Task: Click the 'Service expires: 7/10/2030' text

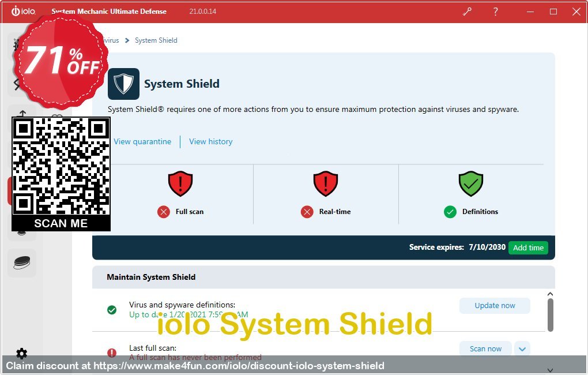Action: [x=457, y=247]
